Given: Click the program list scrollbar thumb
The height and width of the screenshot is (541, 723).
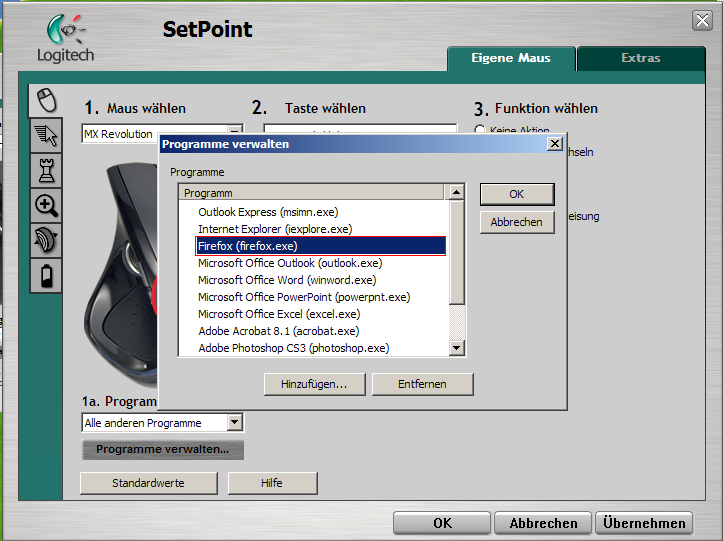Looking at the screenshot, I should coord(456,252).
